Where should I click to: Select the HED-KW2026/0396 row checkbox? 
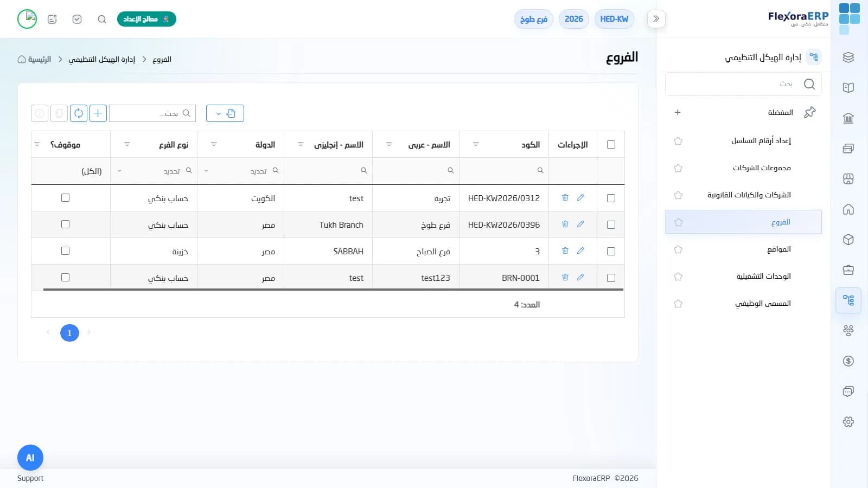point(611,225)
